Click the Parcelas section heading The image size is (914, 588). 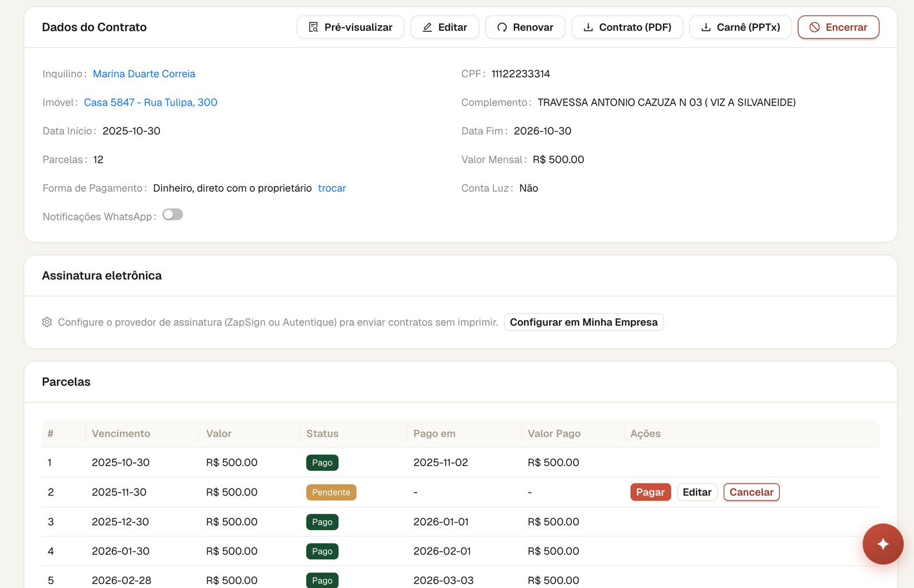point(66,382)
